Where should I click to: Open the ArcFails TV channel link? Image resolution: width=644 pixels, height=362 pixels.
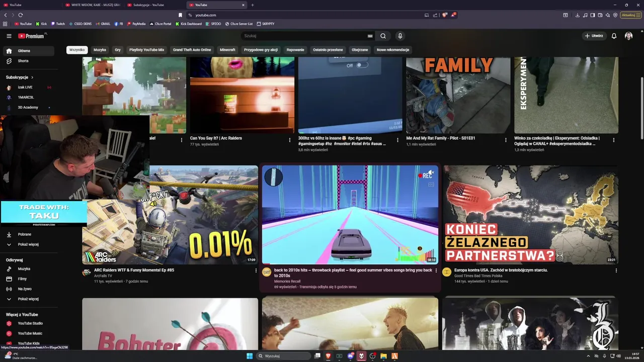[x=103, y=276]
